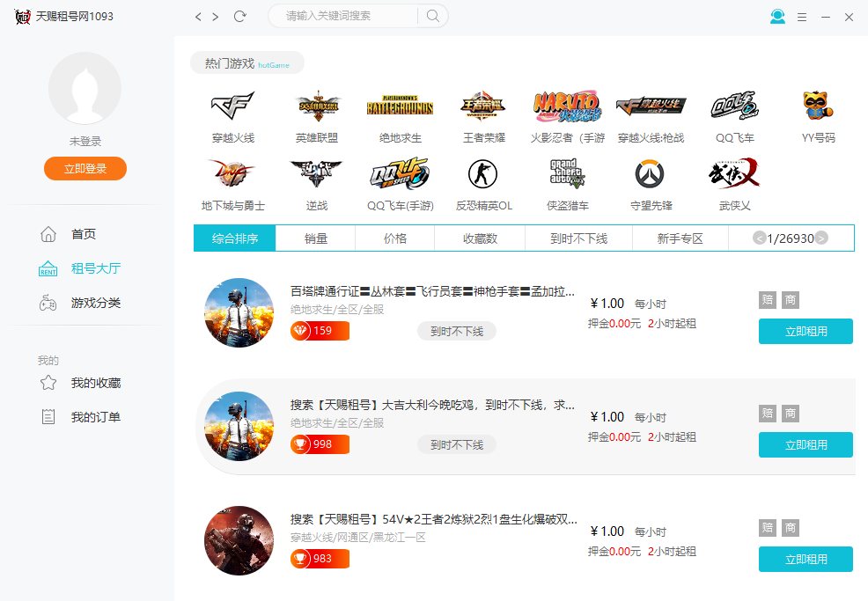Open the 反恐精英OL icon
The width and height of the screenshot is (868, 601).
[x=482, y=173]
